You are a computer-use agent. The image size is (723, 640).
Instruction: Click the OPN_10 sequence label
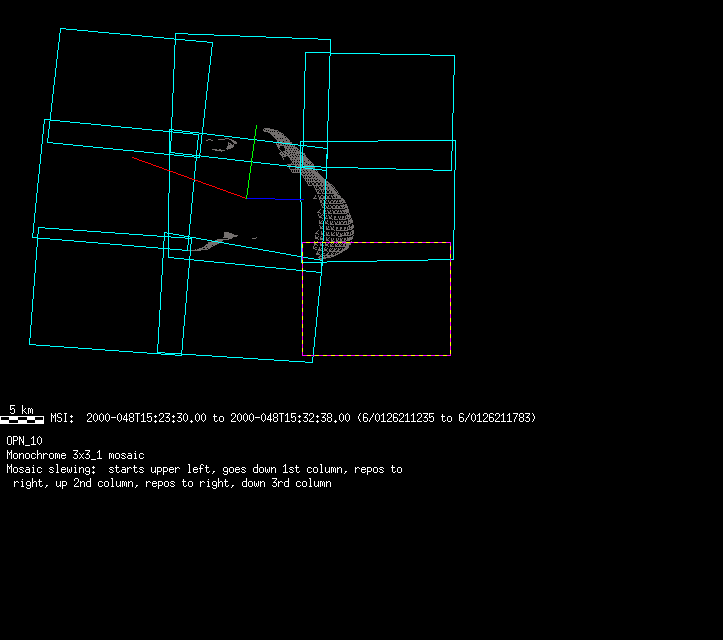point(24,441)
